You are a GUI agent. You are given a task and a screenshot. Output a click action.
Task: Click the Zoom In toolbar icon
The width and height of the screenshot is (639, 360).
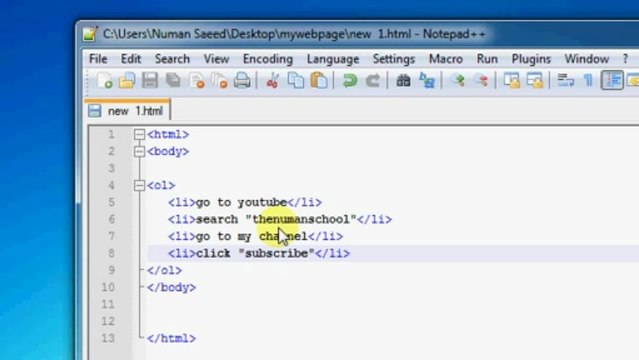coord(458,80)
